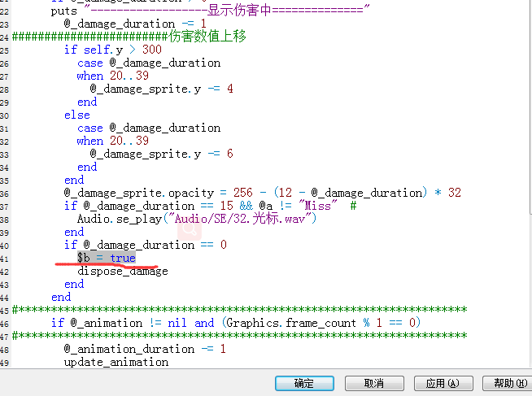
Task: Click 'if @_damage_duration == 15' condition line
Action: point(211,206)
